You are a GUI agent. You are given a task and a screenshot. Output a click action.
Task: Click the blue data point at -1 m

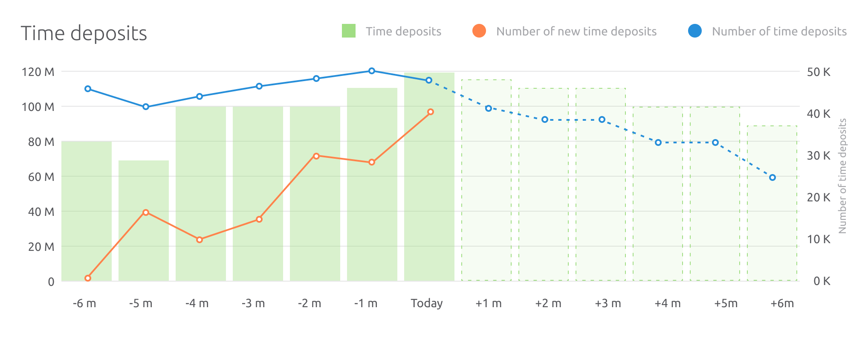click(372, 71)
